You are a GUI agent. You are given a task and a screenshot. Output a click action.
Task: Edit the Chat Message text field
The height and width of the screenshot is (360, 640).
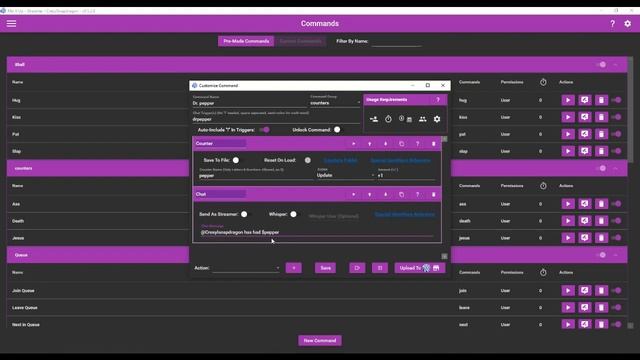(x=316, y=232)
